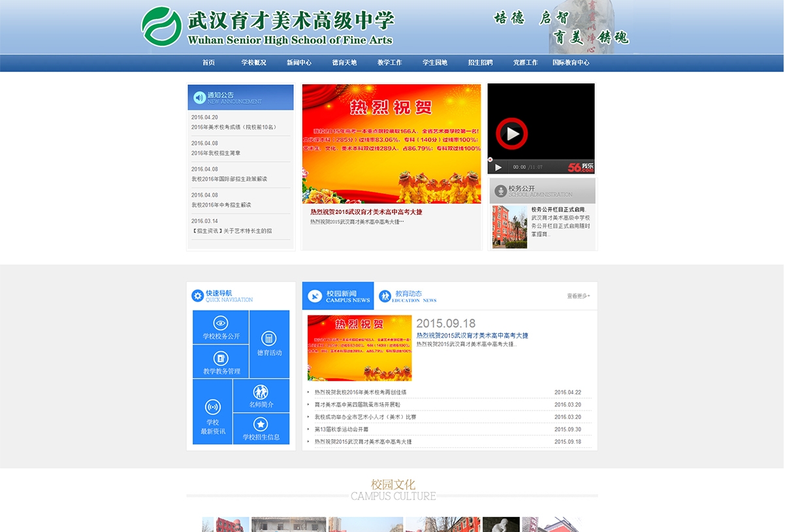Open 名师简介 via the people icon
The height and width of the screenshot is (532, 785).
[x=261, y=392]
